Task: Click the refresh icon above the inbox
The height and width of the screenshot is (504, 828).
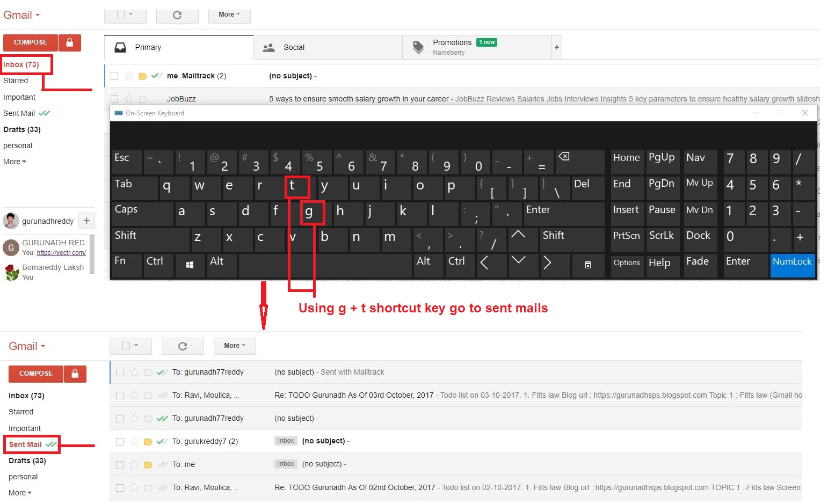Action: point(177,14)
